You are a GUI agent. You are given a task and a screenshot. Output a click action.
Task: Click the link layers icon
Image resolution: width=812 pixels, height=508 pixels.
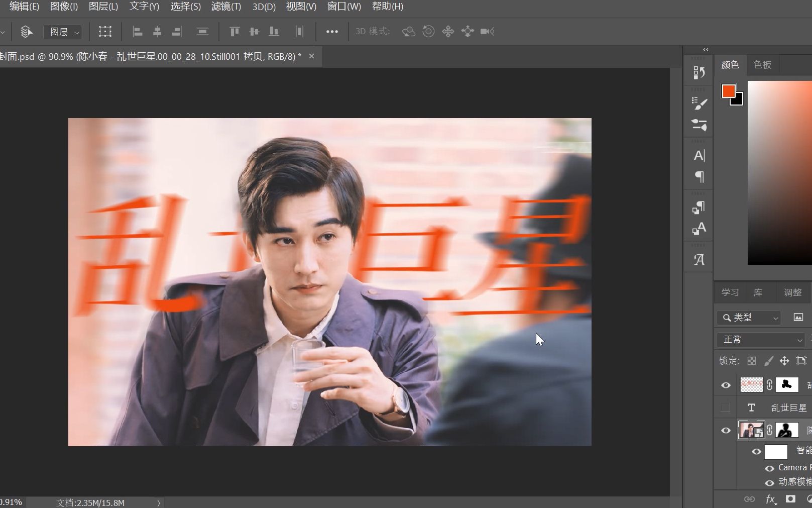coord(749,499)
